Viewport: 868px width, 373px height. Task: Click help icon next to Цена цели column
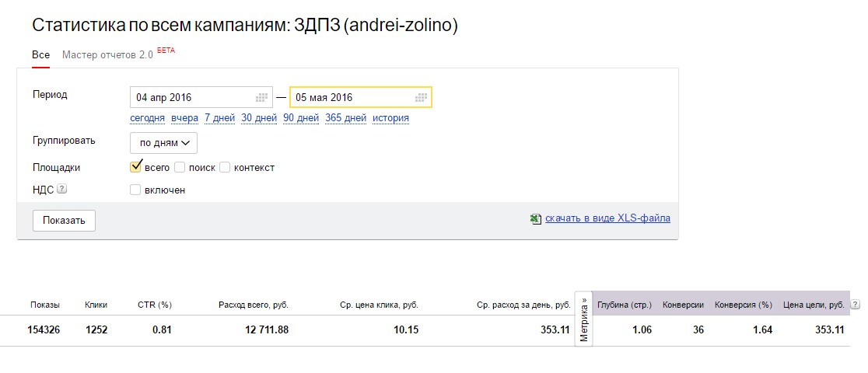856,305
